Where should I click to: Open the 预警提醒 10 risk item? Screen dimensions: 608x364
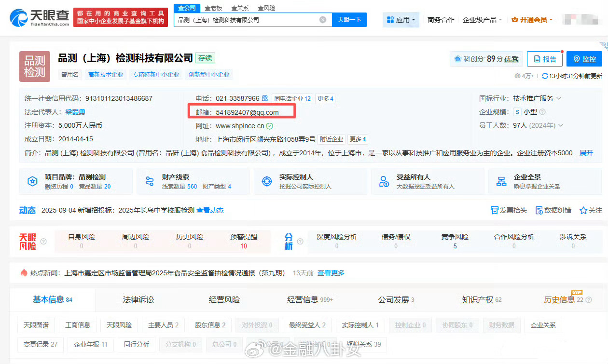click(x=244, y=241)
